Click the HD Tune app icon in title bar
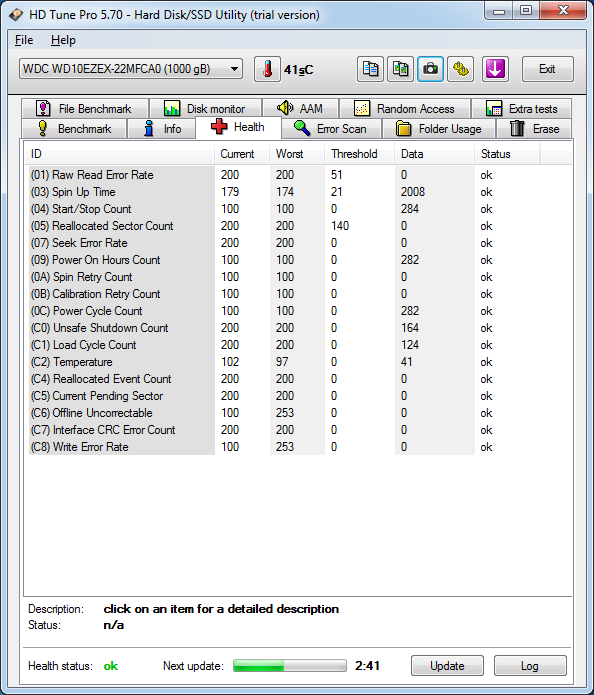The width and height of the screenshot is (594, 695). click(16, 15)
